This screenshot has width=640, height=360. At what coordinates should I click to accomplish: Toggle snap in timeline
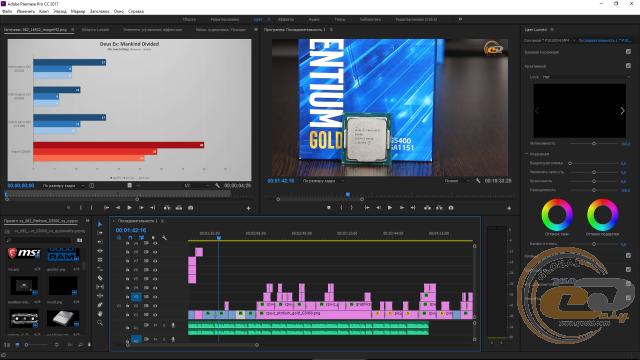pyautogui.click(x=130, y=238)
